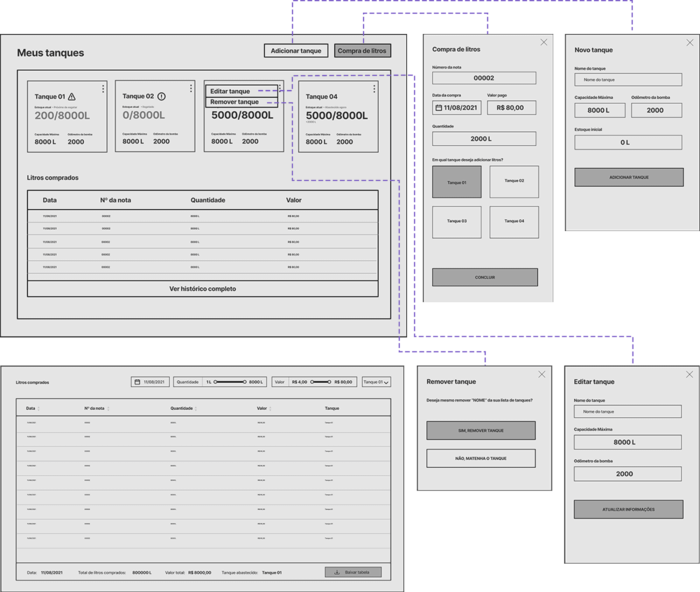Screen dimensions: 700x592
Task: Click the alert circle icon on Tanque 02
Action: point(161,96)
